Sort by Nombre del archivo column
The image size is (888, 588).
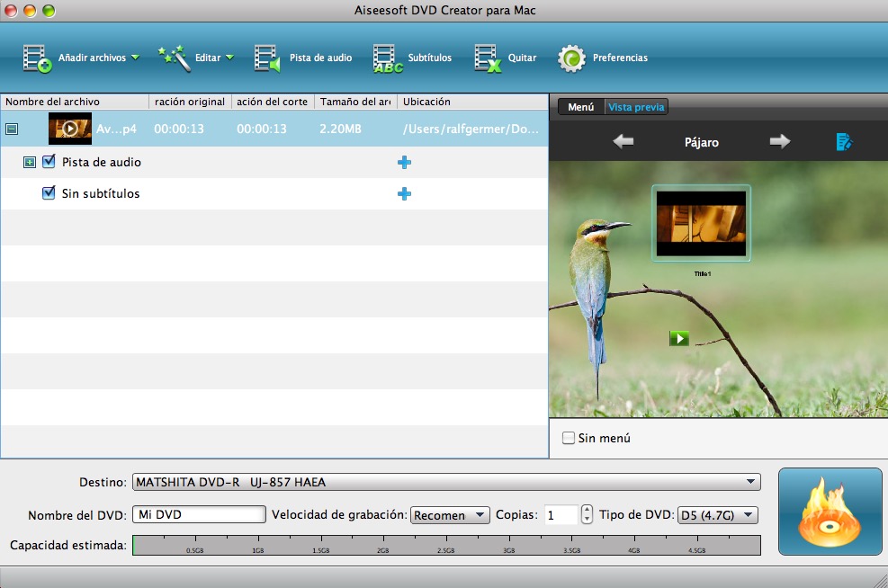[x=75, y=102]
